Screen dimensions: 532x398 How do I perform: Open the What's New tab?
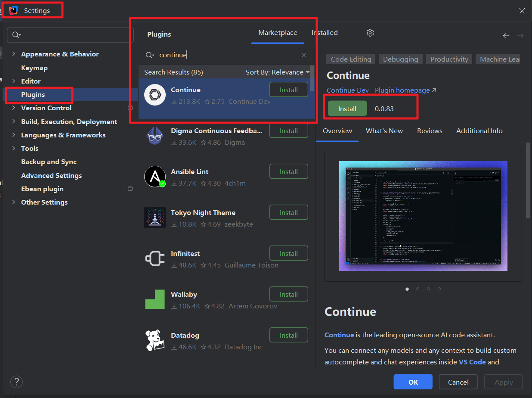click(384, 131)
